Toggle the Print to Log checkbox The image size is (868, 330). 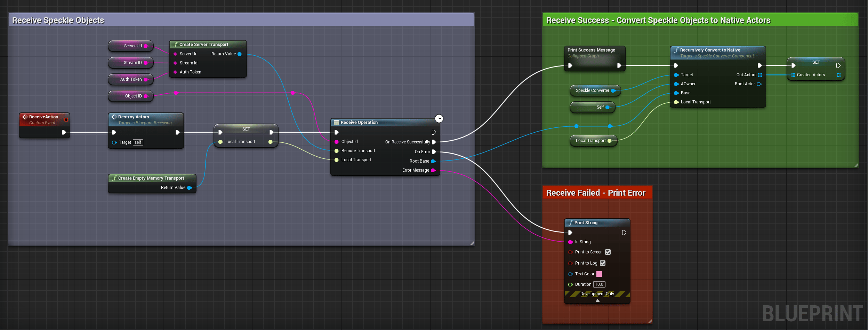point(603,263)
